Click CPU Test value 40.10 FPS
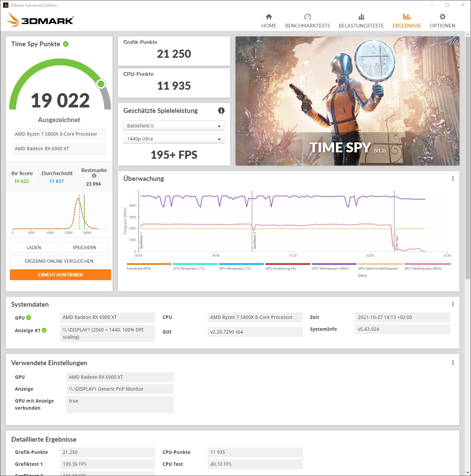The width and height of the screenshot is (471, 476). [255, 464]
